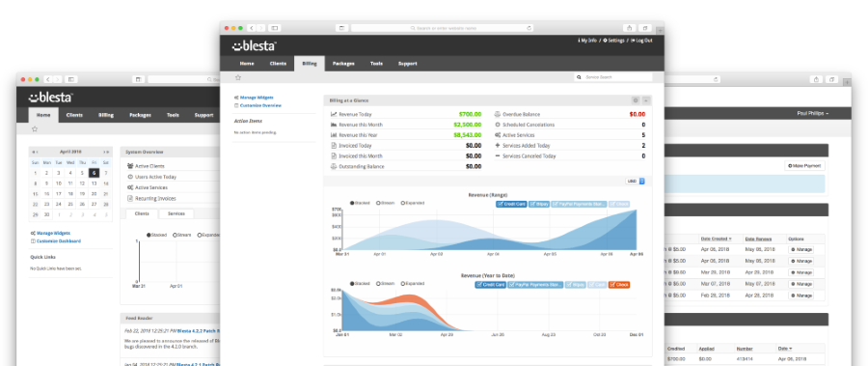Click the Overdue Balance icon
868x366 pixels.
(x=497, y=114)
